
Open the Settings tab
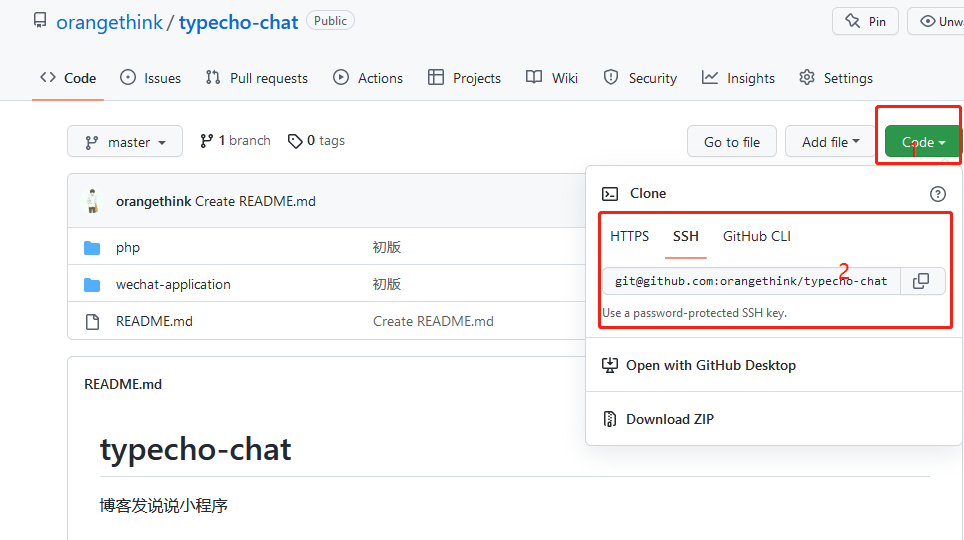point(836,78)
